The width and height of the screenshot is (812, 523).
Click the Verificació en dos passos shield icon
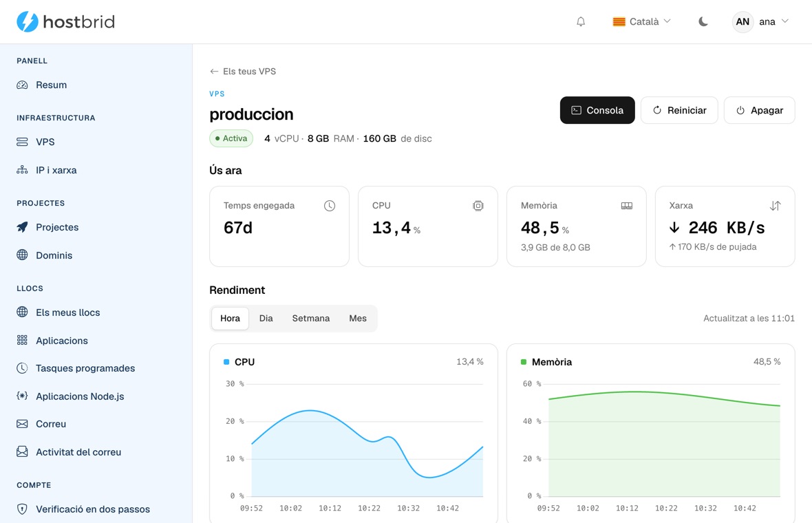pyautogui.click(x=22, y=509)
